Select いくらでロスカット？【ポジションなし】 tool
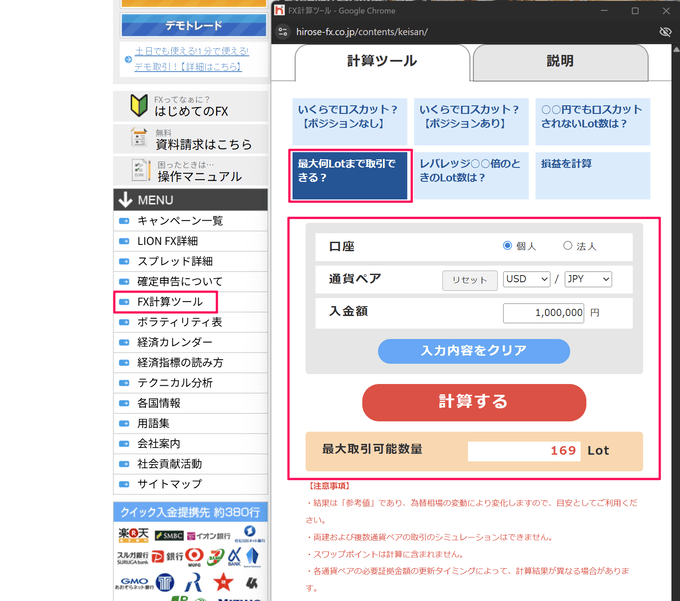Screen dimensions: 680x601 350,121
